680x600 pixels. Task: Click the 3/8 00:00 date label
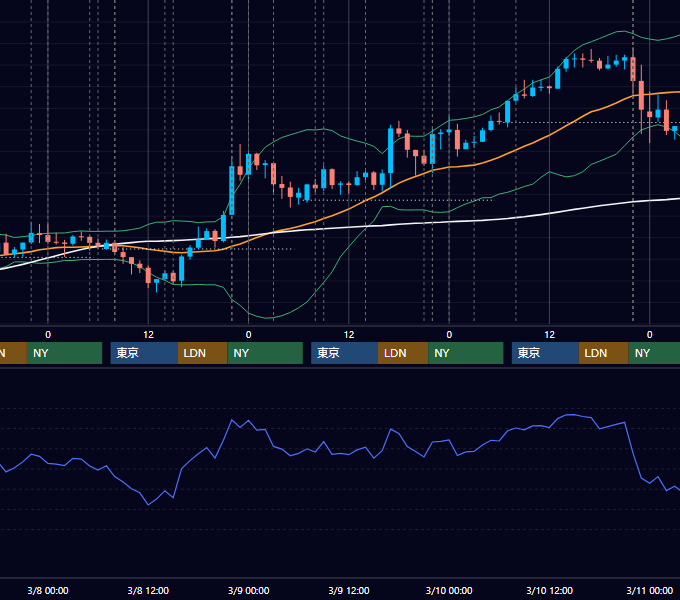(x=48, y=590)
